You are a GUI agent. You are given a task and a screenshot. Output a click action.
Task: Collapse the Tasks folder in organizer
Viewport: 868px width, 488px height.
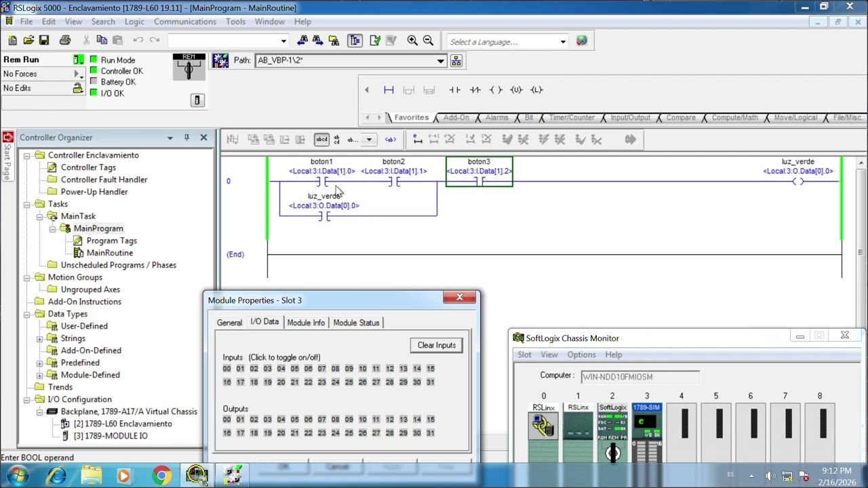tap(27, 204)
